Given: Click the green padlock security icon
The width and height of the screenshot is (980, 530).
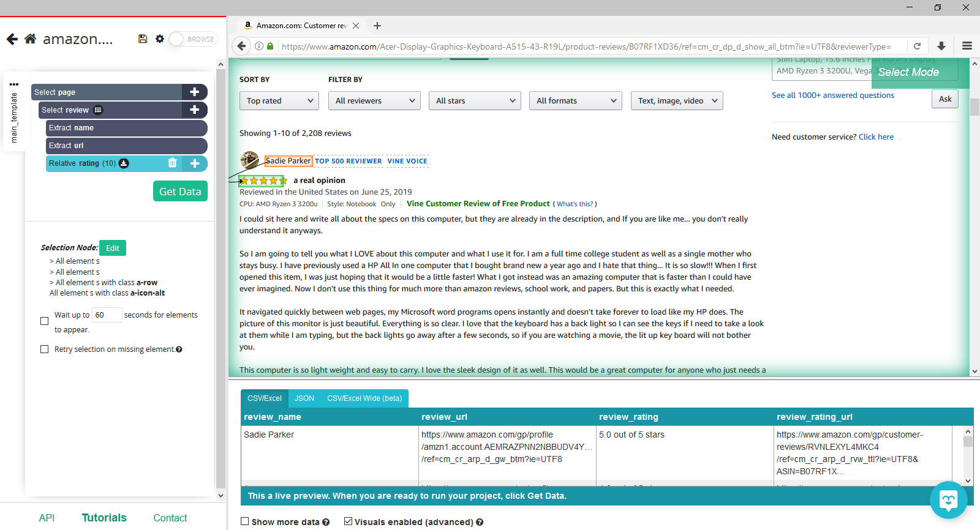Looking at the screenshot, I should pyautogui.click(x=270, y=46).
